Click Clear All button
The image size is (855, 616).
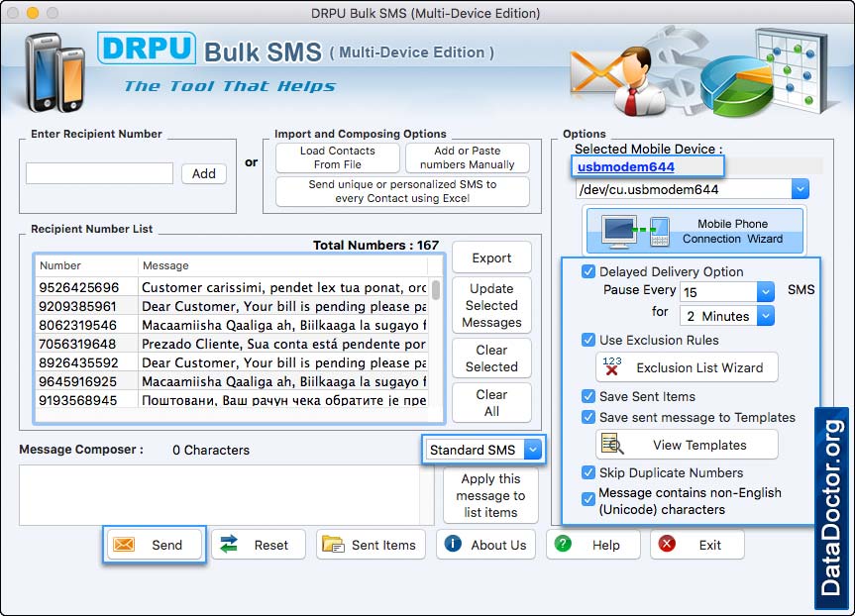(x=491, y=403)
